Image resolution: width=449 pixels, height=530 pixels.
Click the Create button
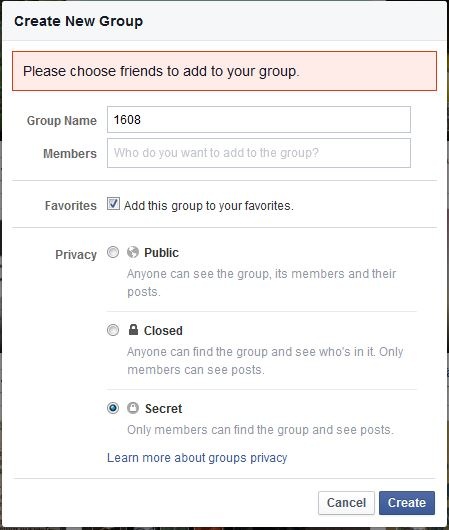coord(407,503)
